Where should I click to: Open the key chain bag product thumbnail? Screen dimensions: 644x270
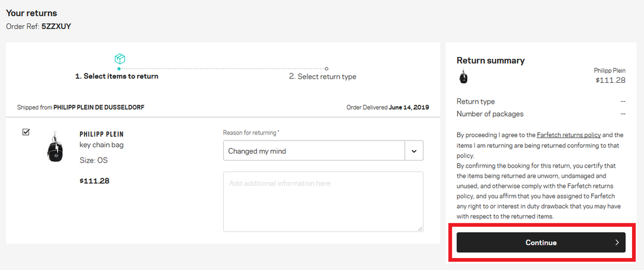click(55, 146)
